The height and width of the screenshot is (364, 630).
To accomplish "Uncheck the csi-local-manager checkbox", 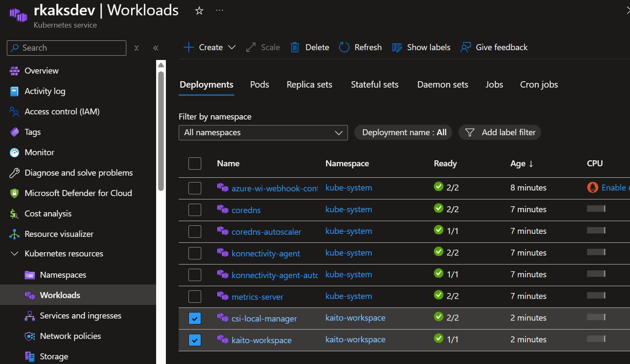I will 195,318.
